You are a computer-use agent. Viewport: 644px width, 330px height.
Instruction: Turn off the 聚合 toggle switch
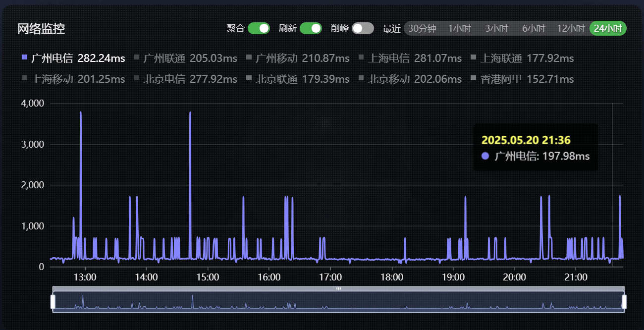[x=259, y=28]
